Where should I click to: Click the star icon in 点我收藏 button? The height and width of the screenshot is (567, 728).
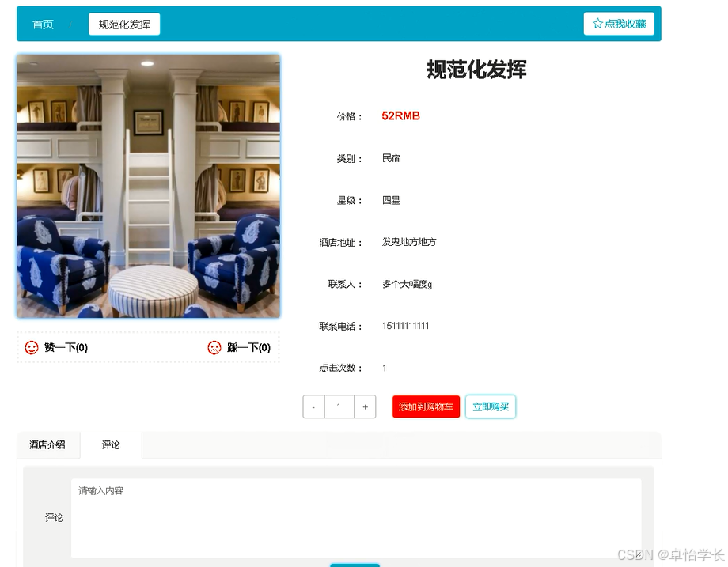(x=598, y=23)
